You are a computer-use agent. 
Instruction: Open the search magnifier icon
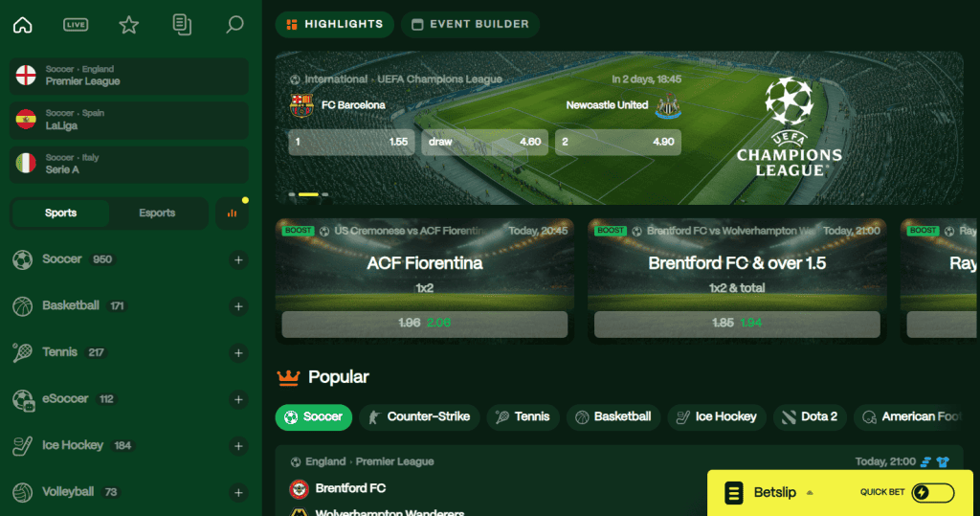coord(234,25)
